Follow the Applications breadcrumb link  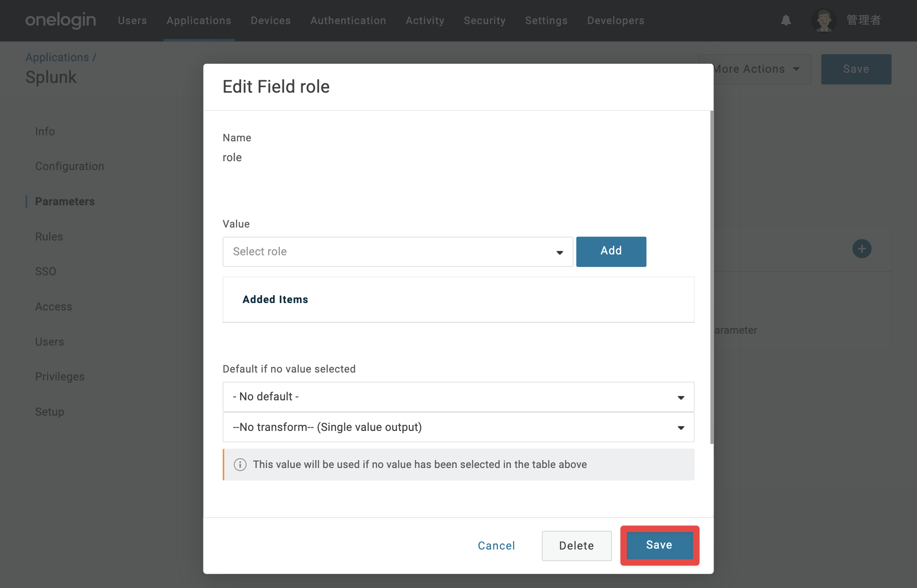(x=57, y=57)
